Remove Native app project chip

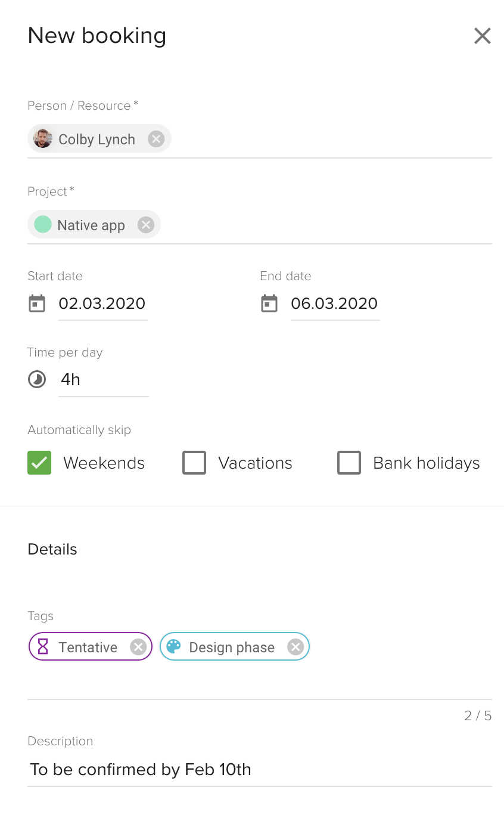click(146, 225)
